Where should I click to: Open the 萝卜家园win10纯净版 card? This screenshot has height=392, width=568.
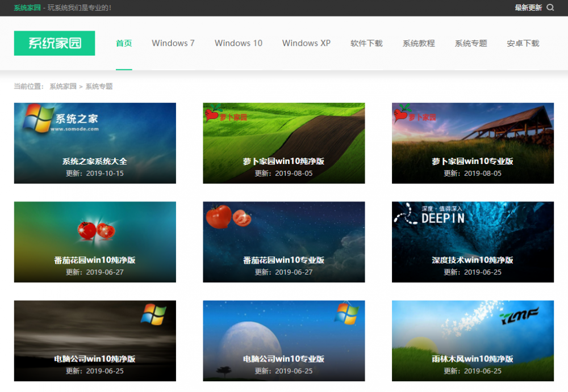[283, 143]
